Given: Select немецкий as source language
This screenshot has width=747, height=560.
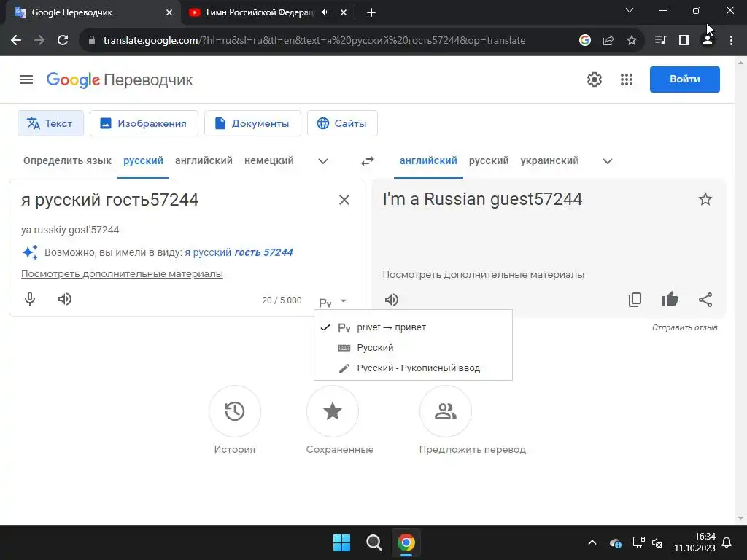Looking at the screenshot, I should pos(268,161).
